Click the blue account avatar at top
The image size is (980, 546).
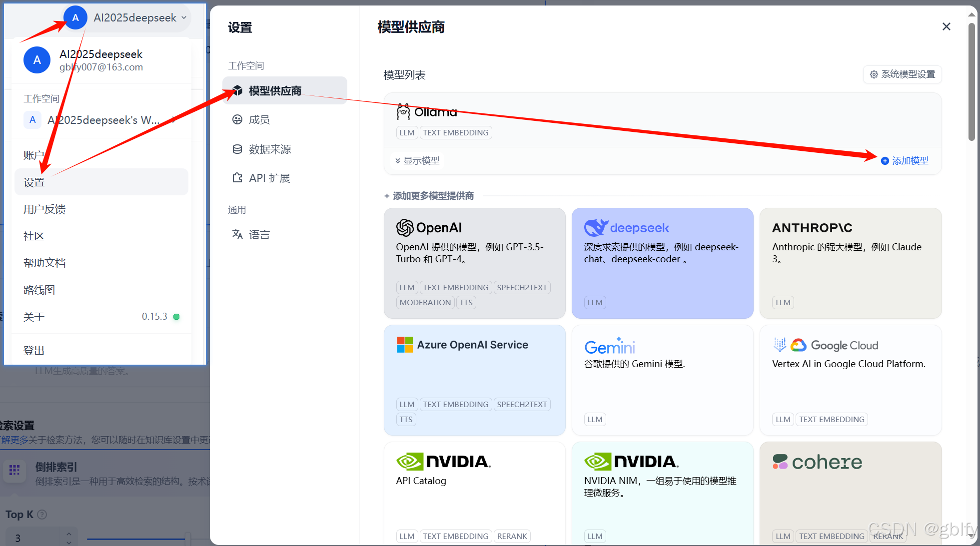coord(75,18)
